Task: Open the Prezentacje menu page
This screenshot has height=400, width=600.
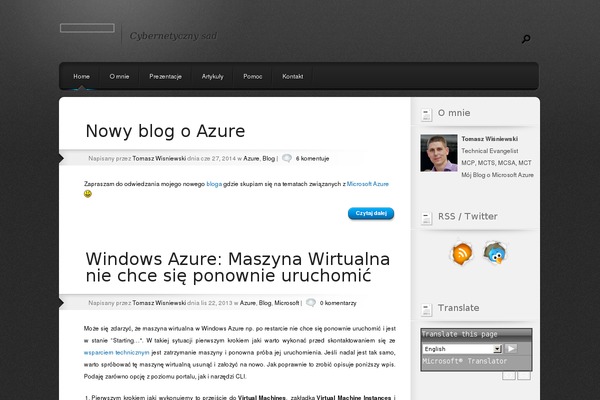Action: [165, 76]
